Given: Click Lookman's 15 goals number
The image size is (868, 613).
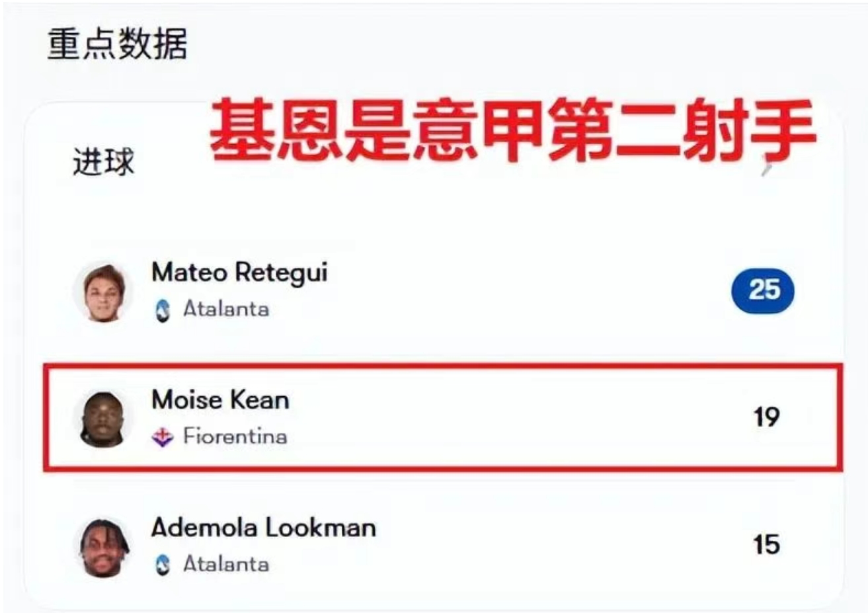Looking at the screenshot, I should [766, 544].
